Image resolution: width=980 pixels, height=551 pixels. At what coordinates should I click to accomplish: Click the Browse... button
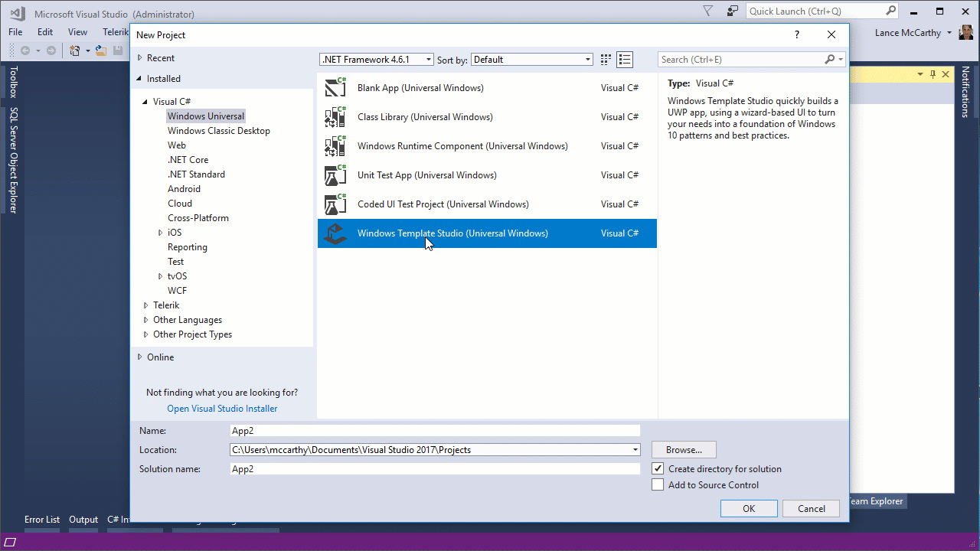684,450
